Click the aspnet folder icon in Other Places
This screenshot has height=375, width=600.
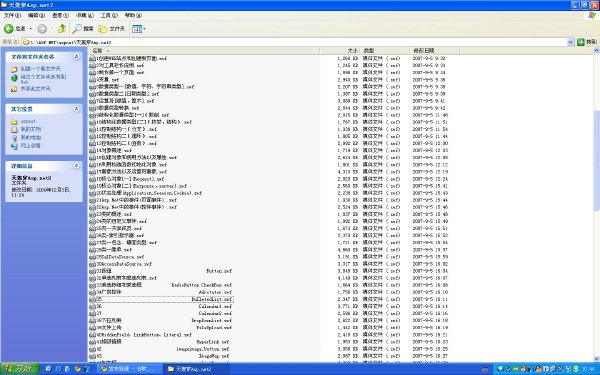pyautogui.click(x=14, y=122)
